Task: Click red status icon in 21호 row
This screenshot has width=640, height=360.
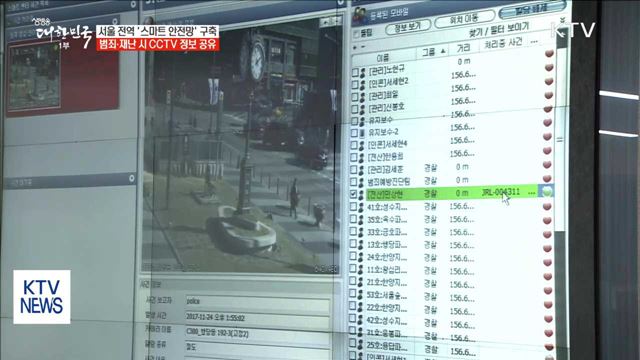Action: coord(548,290)
